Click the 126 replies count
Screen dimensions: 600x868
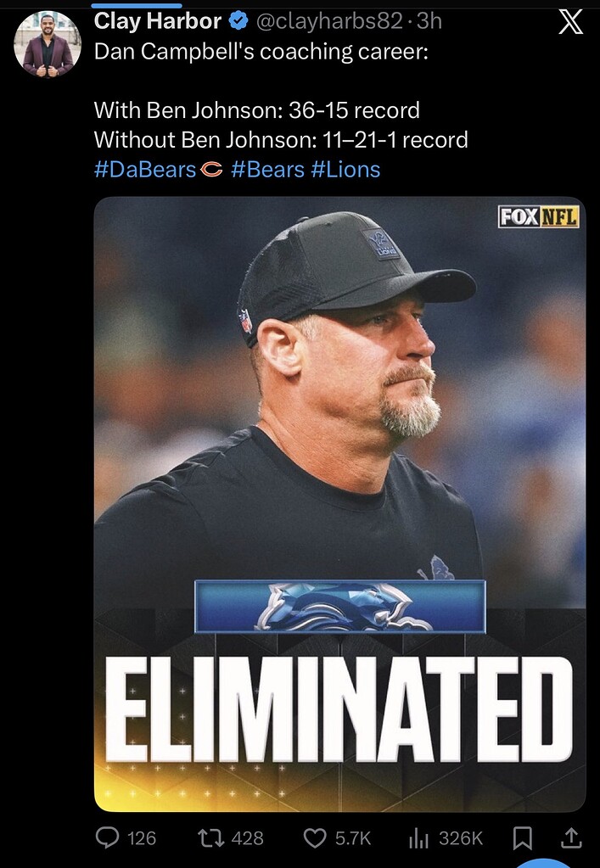142,838
